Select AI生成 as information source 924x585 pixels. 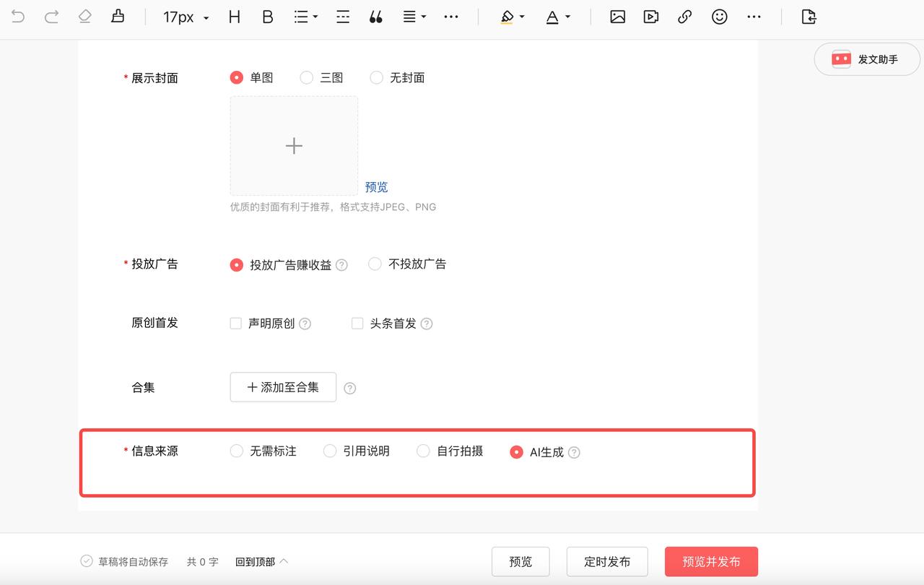[517, 451]
